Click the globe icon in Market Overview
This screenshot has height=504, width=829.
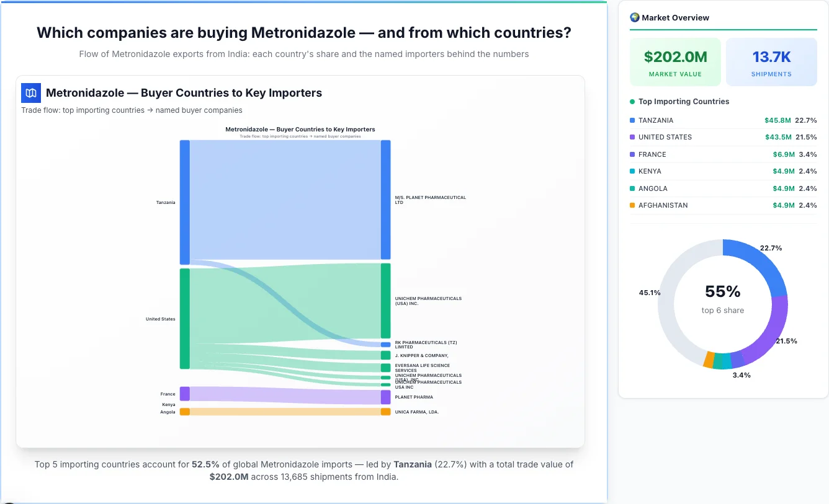click(x=634, y=17)
